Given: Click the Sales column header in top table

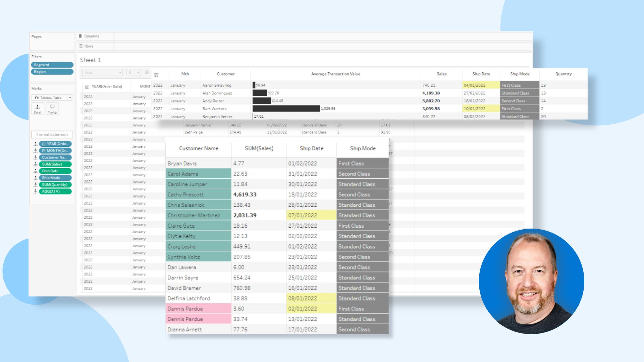Looking at the screenshot, I should point(441,74).
